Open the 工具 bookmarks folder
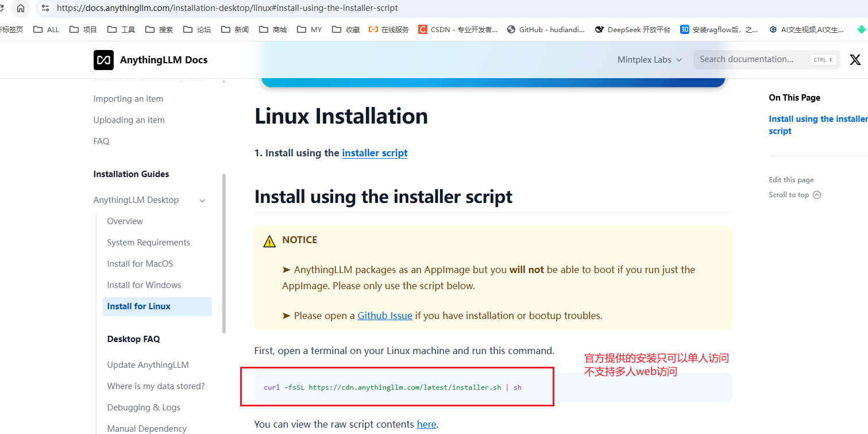Screen dimensions: 868x434 tap(121, 29)
